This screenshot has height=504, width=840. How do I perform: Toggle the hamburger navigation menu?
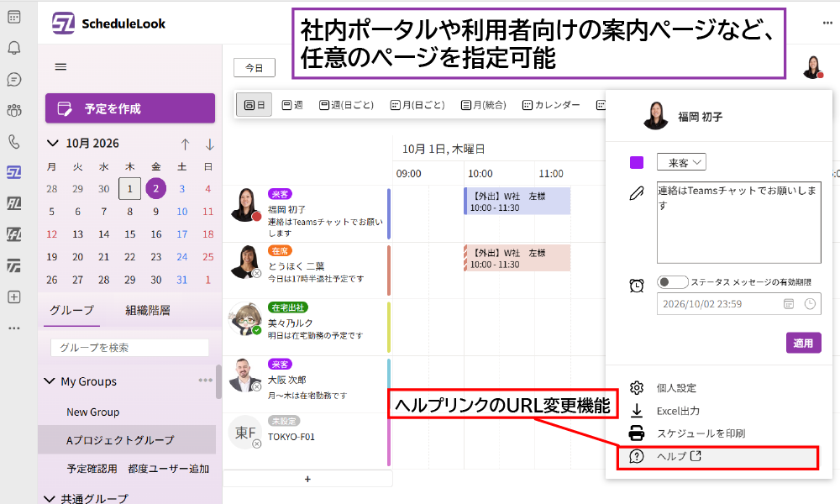coord(61,67)
